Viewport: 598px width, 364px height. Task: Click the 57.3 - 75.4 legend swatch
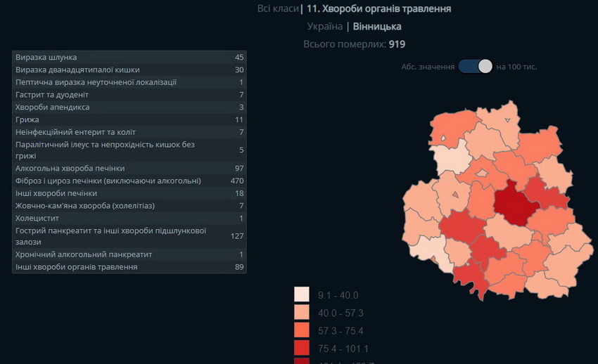(302, 330)
